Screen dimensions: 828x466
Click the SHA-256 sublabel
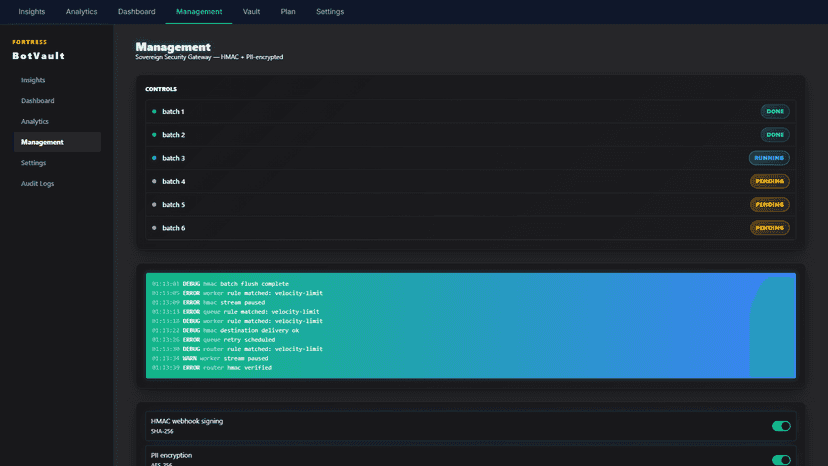click(162, 431)
